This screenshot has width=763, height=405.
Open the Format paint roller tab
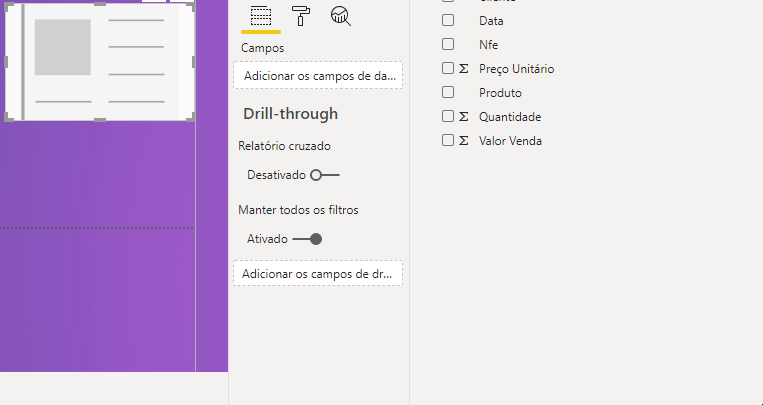click(301, 16)
